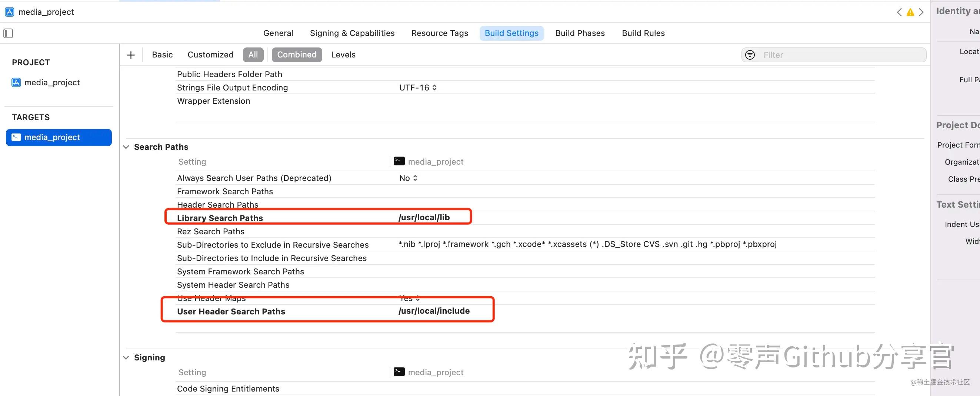Screen dimensions: 980x396
Task: Select the media_project target icon under TARGETS
Action: pos(16,137)
